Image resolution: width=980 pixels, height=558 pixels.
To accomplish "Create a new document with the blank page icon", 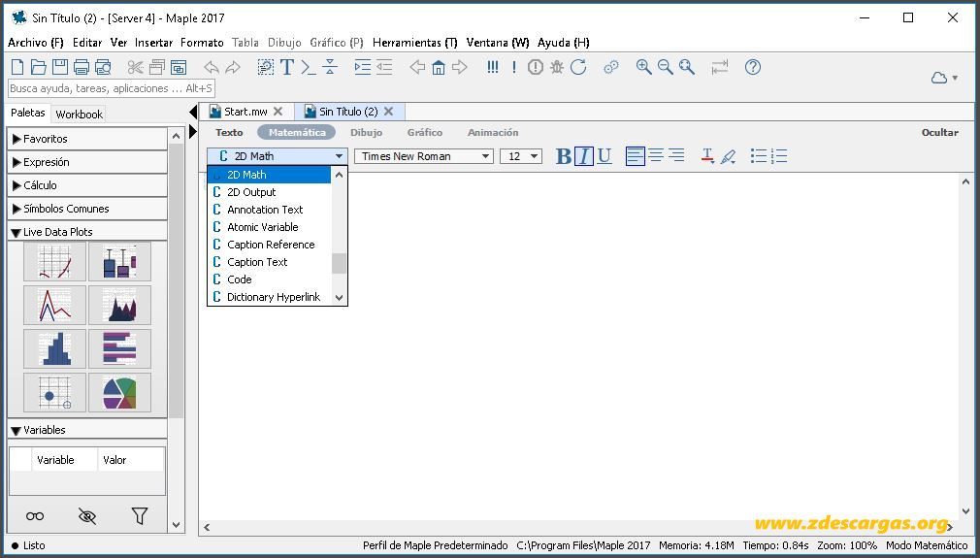I will coord(18,67).
